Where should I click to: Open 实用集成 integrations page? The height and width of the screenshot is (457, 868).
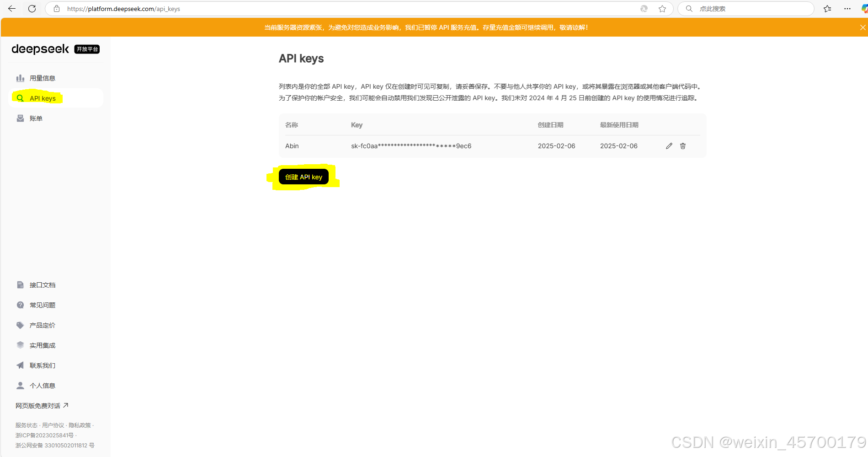pos(56,345)
